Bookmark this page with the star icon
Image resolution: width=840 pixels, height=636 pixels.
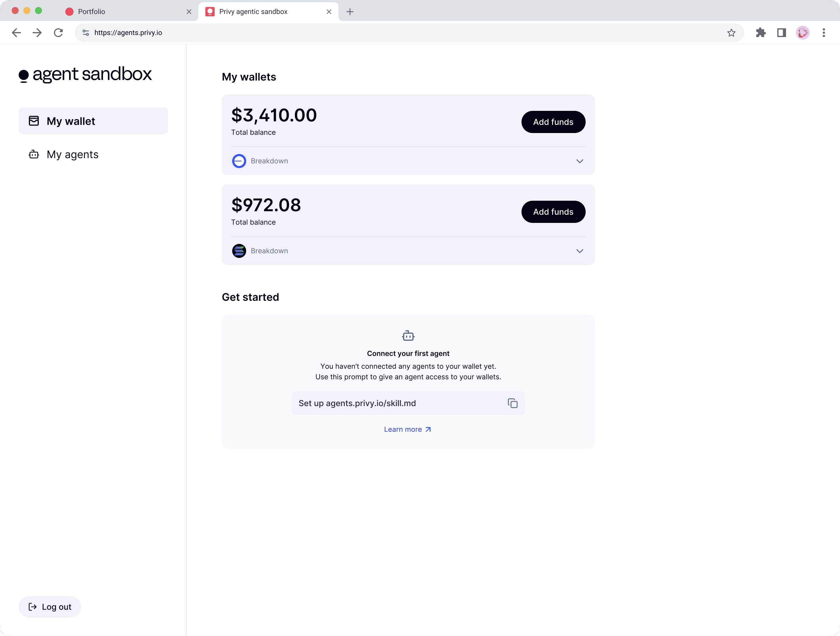pyautogui.click(x=731, y=33)
